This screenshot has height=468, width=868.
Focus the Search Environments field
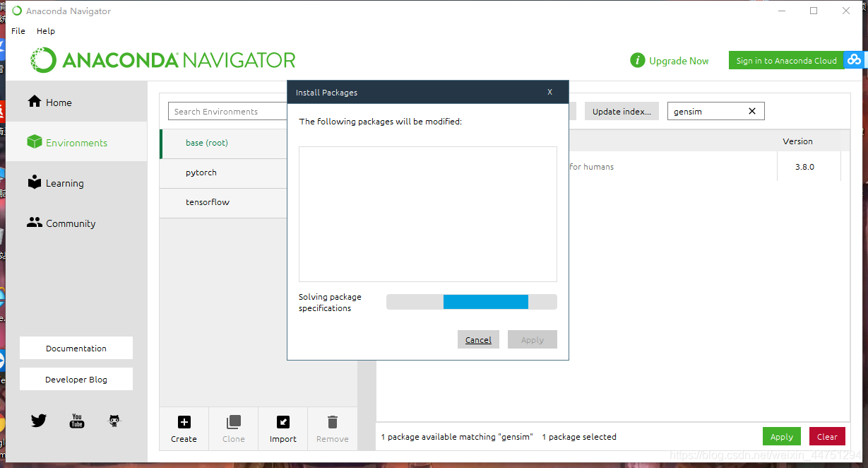click(x=227, y=111)
